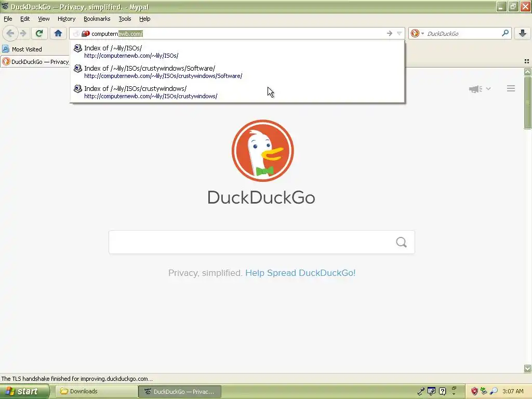
Task: Click the list all tabs grid icon
Action: coord(527,61)
